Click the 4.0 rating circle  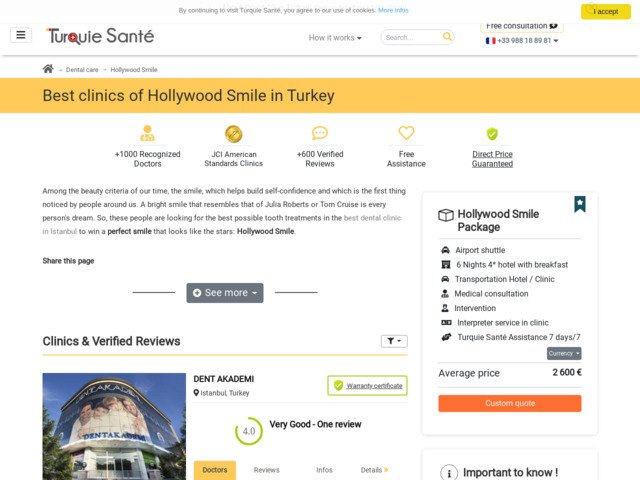point(249,431)
